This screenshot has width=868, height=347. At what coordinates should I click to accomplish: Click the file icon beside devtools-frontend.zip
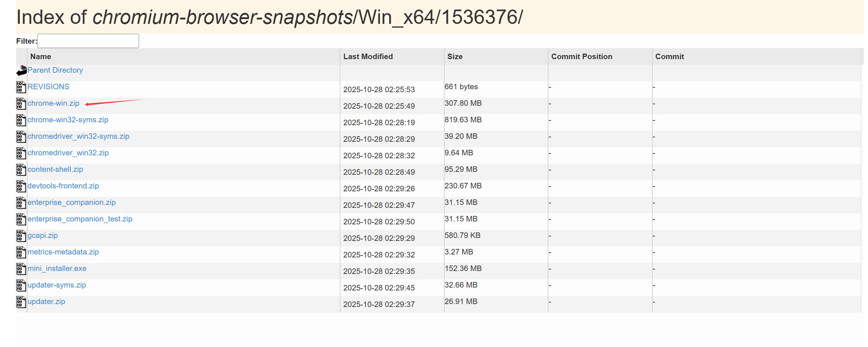tap(21, 186)
